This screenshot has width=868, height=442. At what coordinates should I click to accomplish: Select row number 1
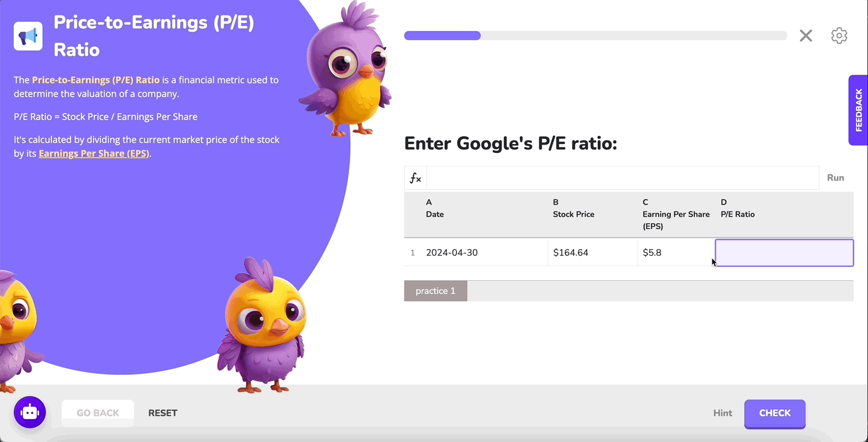413,253
